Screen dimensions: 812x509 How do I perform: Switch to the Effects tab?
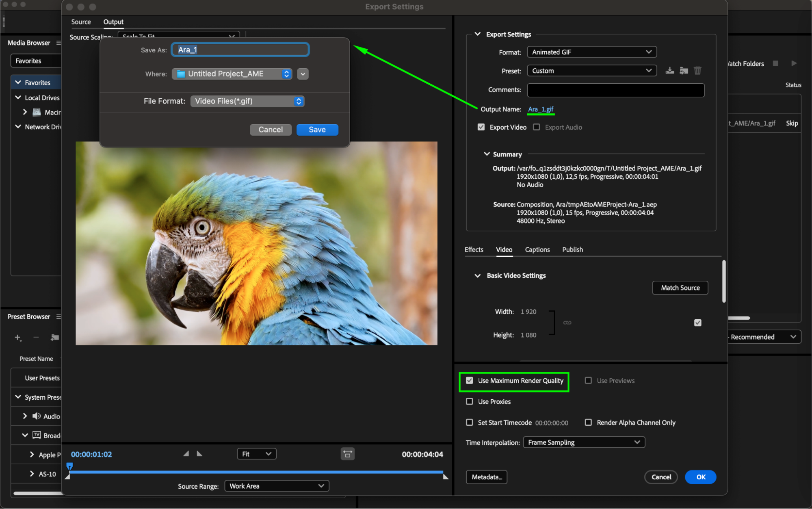point(474,249)
